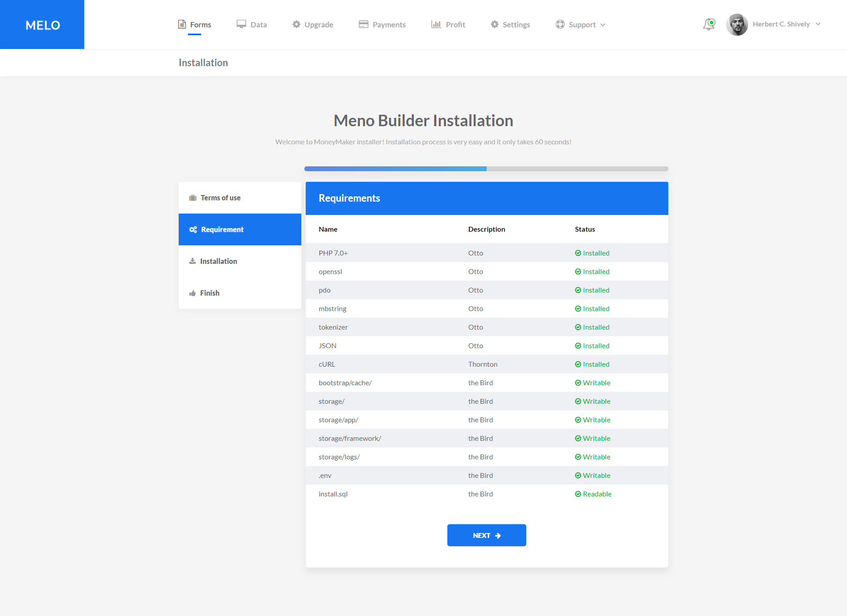Click the Data monitor icon

tap(241, 24)
